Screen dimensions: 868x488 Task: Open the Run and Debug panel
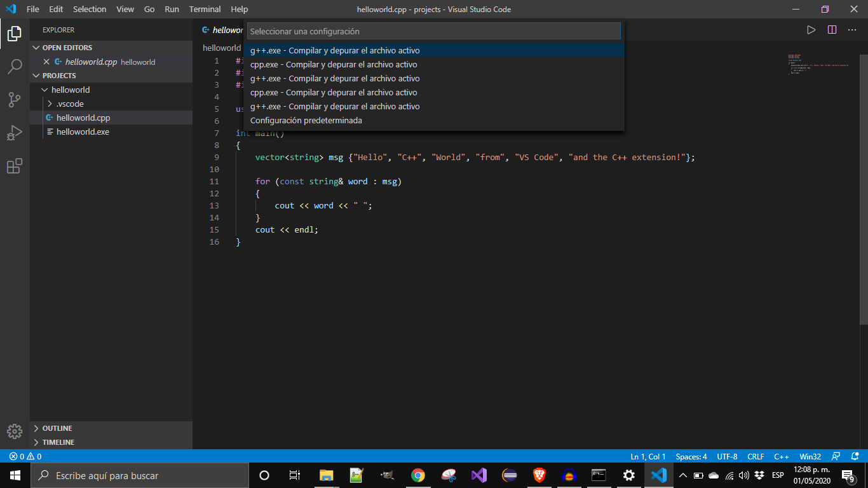[x=15, y=133]
